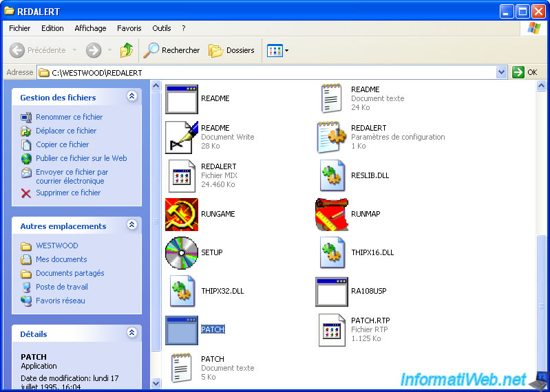Screen dimensions: 550x392
Task: Select the PATCH text document icon
Action: (x=181, y=368)
